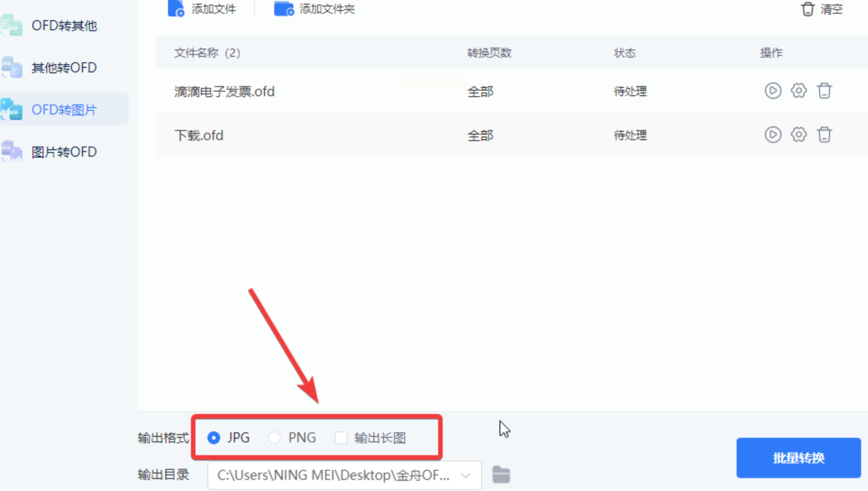Click the 清空 text button

coord(831,9)
